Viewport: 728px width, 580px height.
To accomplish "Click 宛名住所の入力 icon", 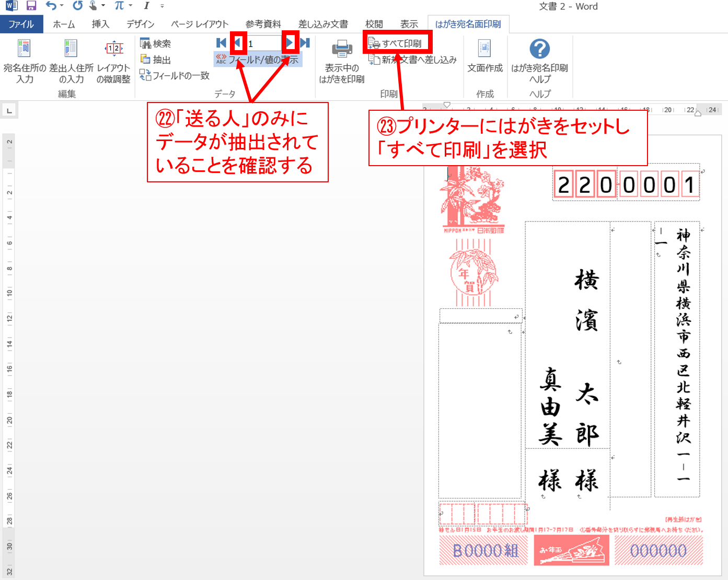I will [x=25, y=61].
